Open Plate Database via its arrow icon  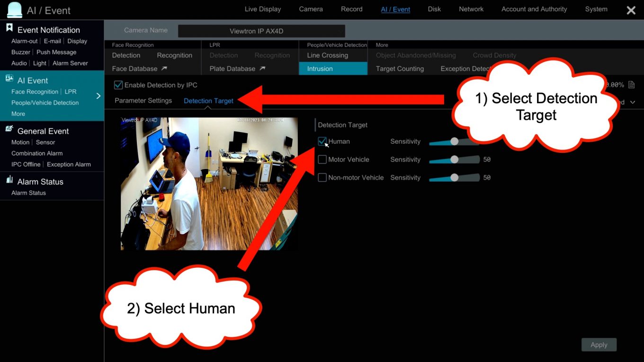262,69
